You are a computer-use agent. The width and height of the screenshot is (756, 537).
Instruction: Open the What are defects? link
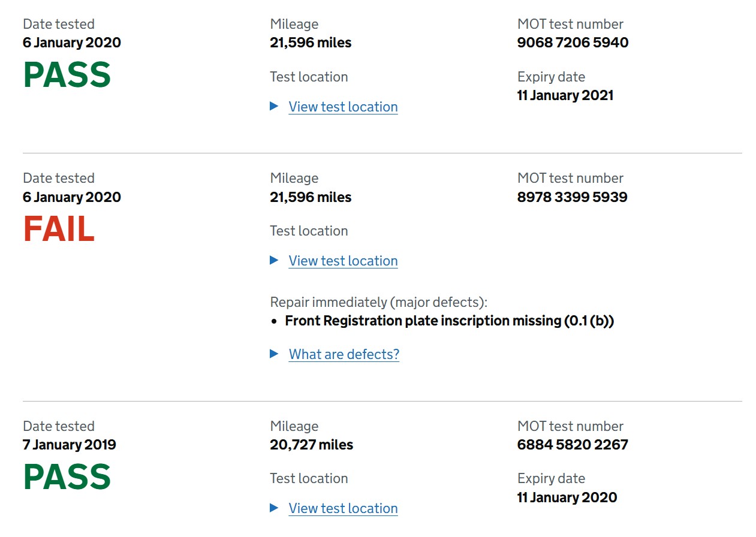344,354
